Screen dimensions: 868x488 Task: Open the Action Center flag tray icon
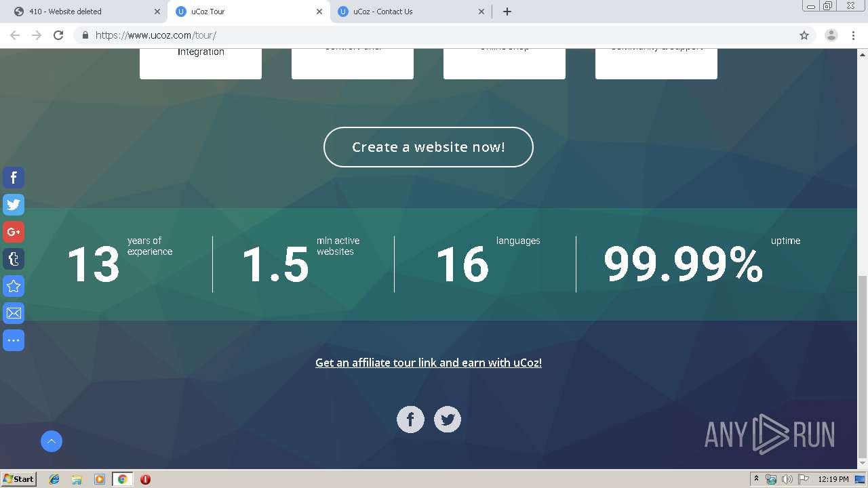click(803, 479)
